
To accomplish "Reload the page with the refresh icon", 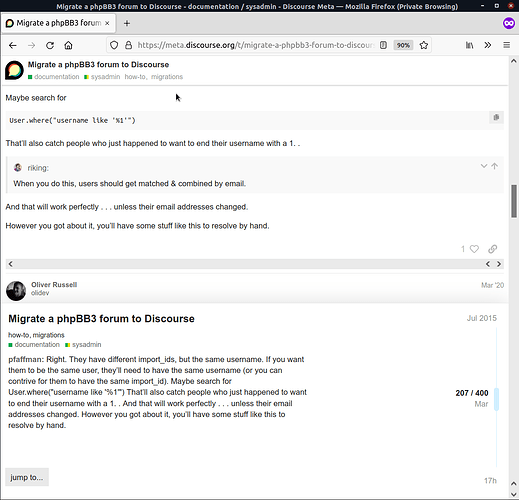I will click(50, 45).
